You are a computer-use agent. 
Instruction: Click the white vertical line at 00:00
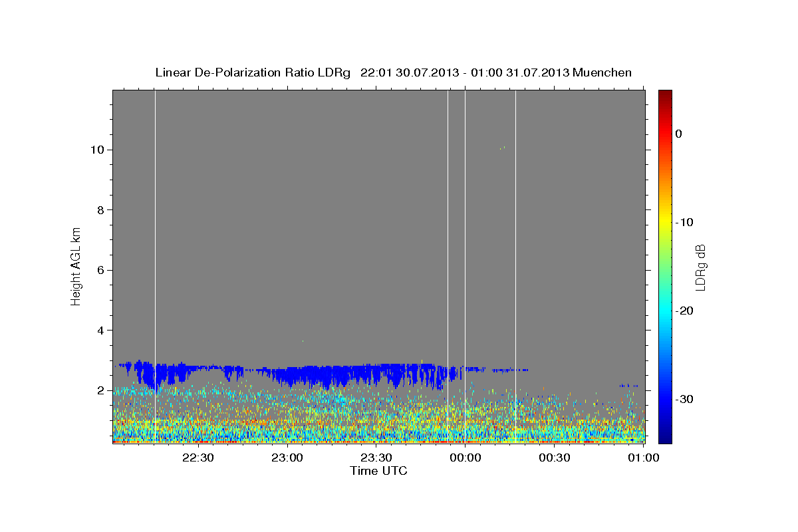[x=465, y=266]
